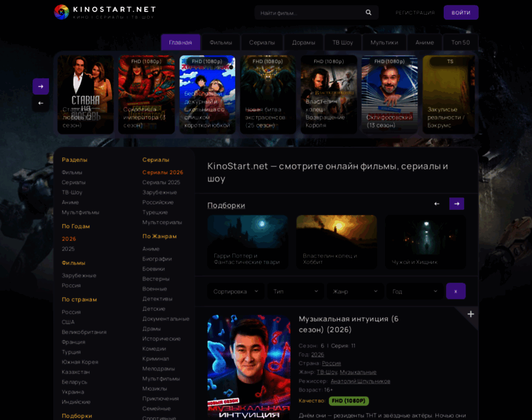Viewport: 532px width, 420px height.
Task: Open the Год filter dropdown
Action: coord(415,291)
